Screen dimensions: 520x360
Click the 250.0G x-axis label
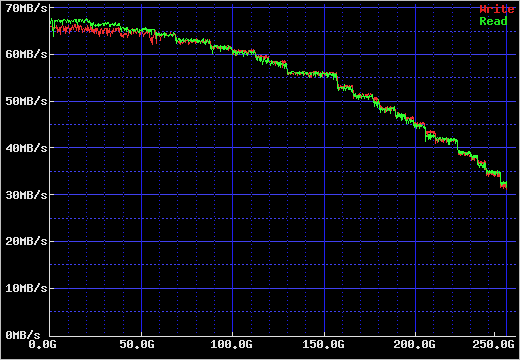[x=493, y=344]
